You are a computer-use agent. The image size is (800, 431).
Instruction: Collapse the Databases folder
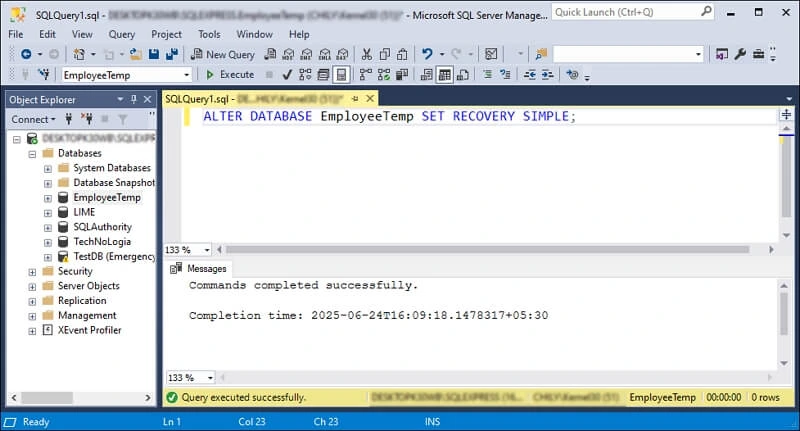pyautogui.click(x=32, y=154)
